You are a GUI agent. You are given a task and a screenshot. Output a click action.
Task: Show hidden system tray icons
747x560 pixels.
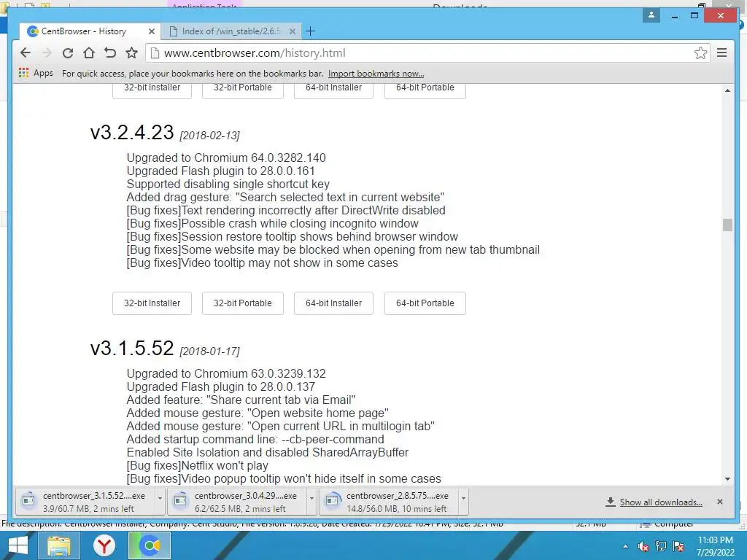(x=625, y=546)
